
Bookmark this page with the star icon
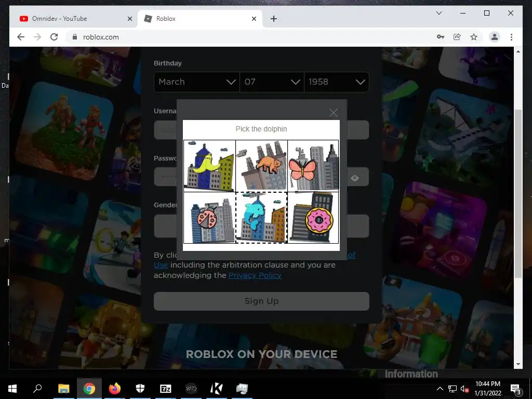coord(474,37)
